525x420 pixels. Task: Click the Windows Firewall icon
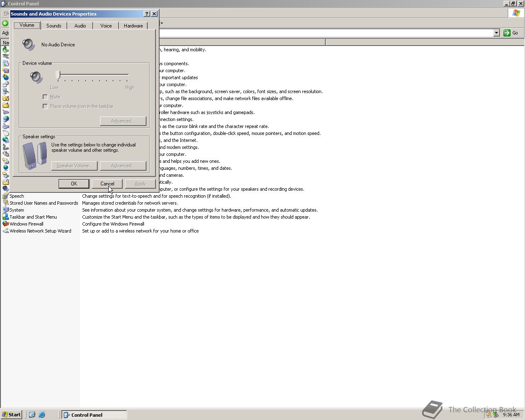(5, 224)
